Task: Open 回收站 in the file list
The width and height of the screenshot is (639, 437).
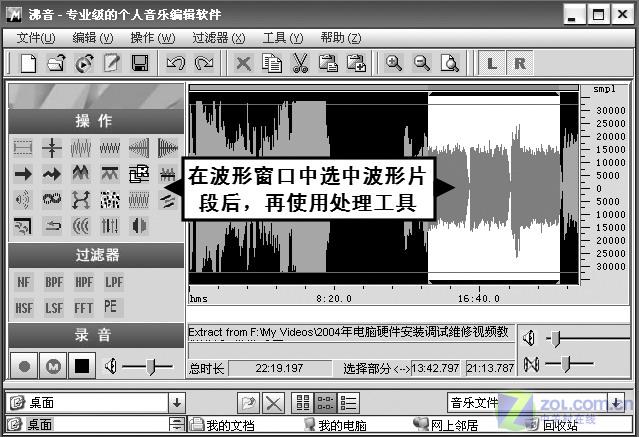Action: (x=552, y=425)
